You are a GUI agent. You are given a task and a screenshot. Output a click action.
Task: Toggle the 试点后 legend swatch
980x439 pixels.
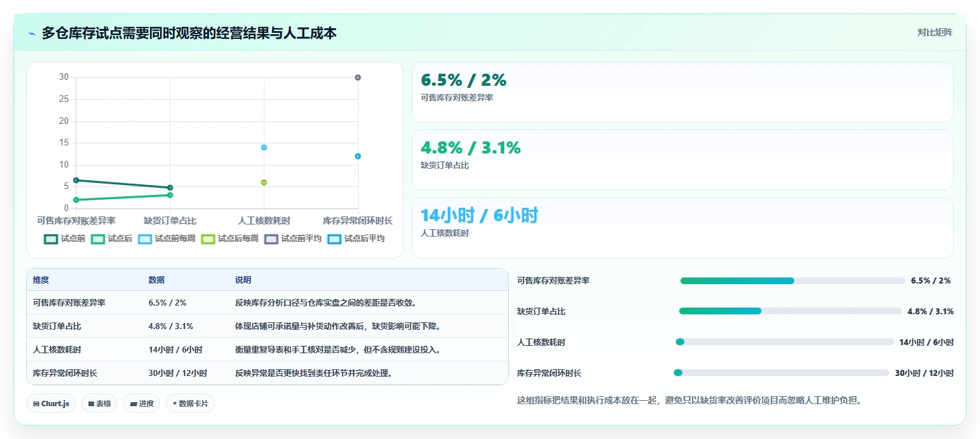(x=98, y=239)
